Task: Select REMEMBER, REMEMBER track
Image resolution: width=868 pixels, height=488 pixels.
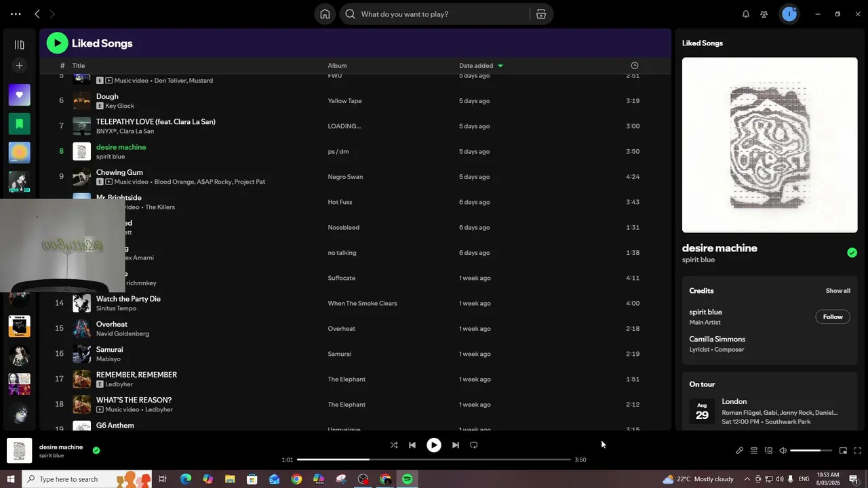Action: 136,375
